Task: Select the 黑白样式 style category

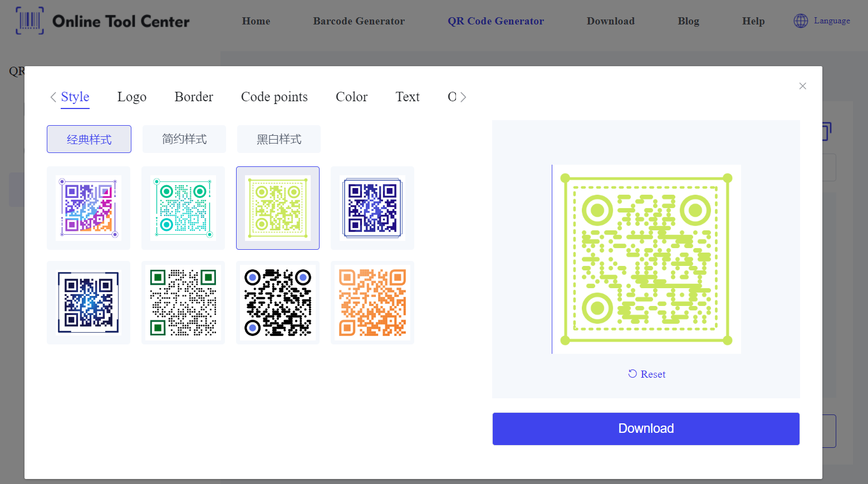Action: (x=279, y=139)
